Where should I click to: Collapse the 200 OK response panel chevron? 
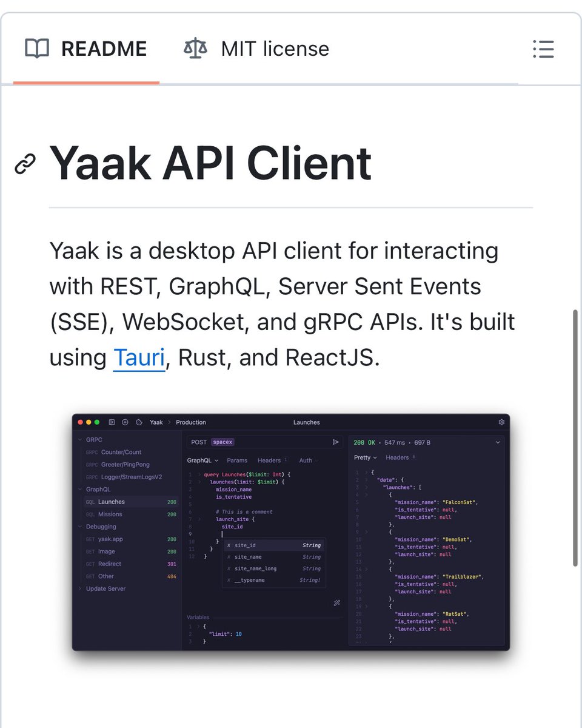click(x=498, y=442)
